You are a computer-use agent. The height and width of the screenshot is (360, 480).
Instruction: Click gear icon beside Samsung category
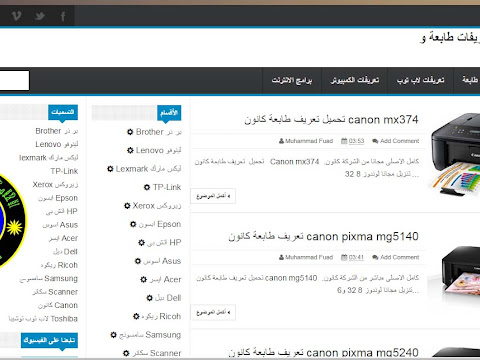(x=114, y=334)
